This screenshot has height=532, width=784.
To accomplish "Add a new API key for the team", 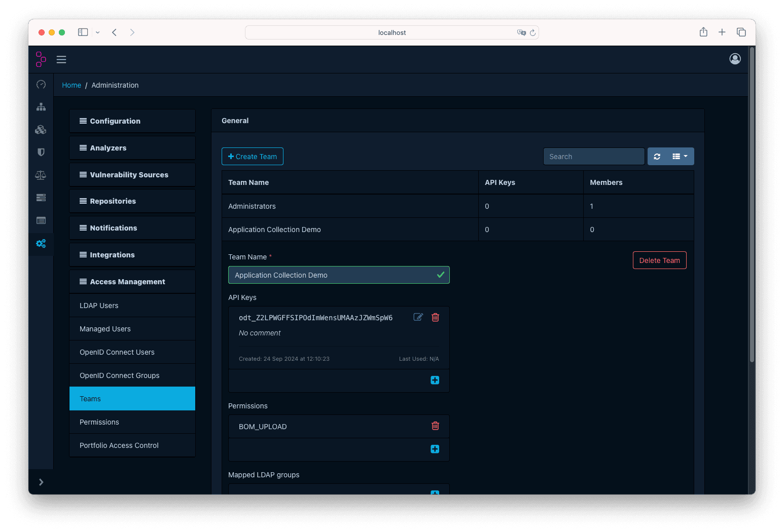I will [x=435, y=379].
